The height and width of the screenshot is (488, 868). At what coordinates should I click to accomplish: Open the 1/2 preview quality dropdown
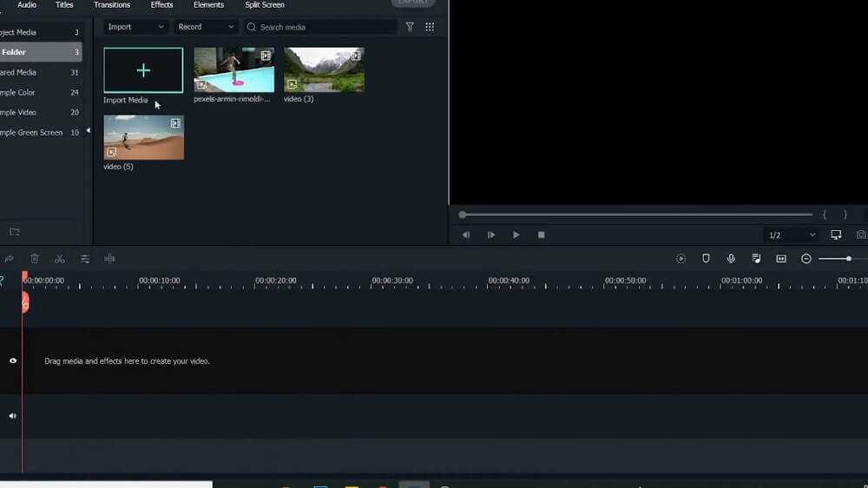point(792,235)
